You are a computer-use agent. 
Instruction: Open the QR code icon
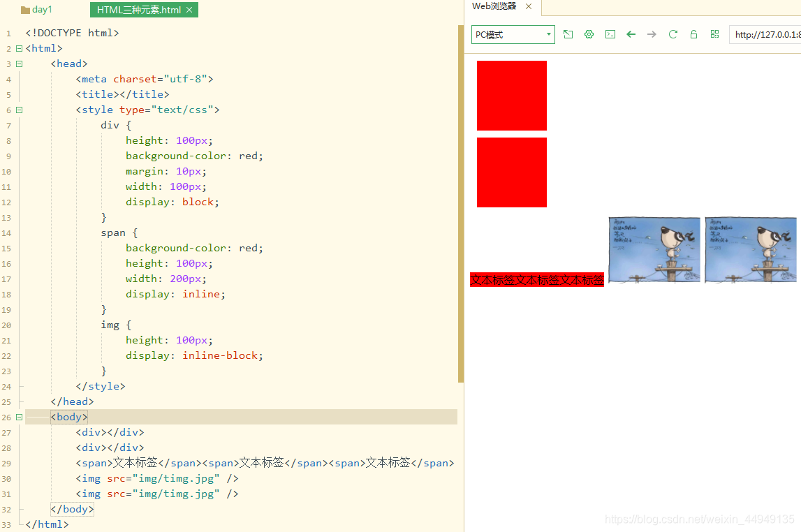[x=714, y=34]
